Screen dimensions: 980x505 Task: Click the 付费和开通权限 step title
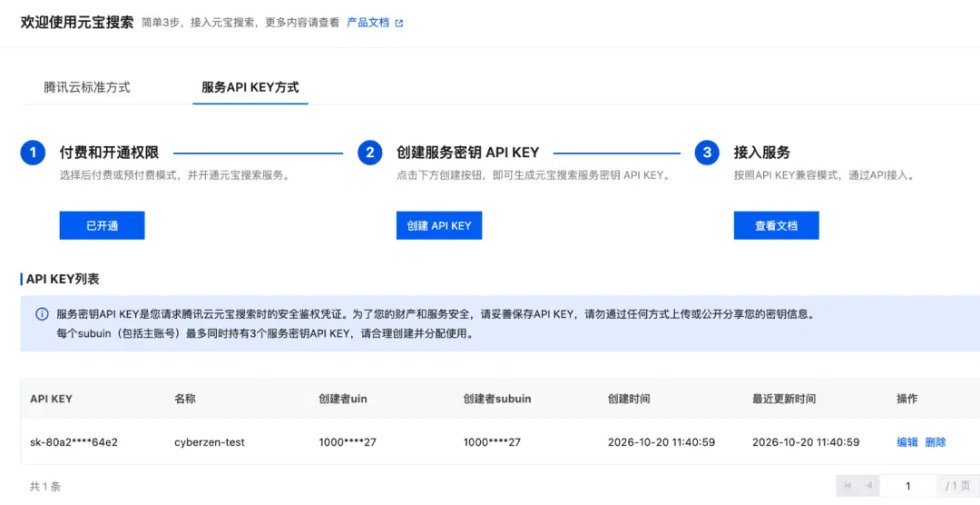pos(109,152)
